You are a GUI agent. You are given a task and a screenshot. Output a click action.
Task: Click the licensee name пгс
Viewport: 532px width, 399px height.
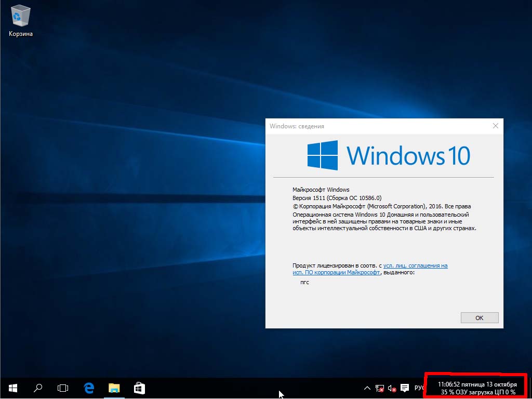tap(304, 282)
